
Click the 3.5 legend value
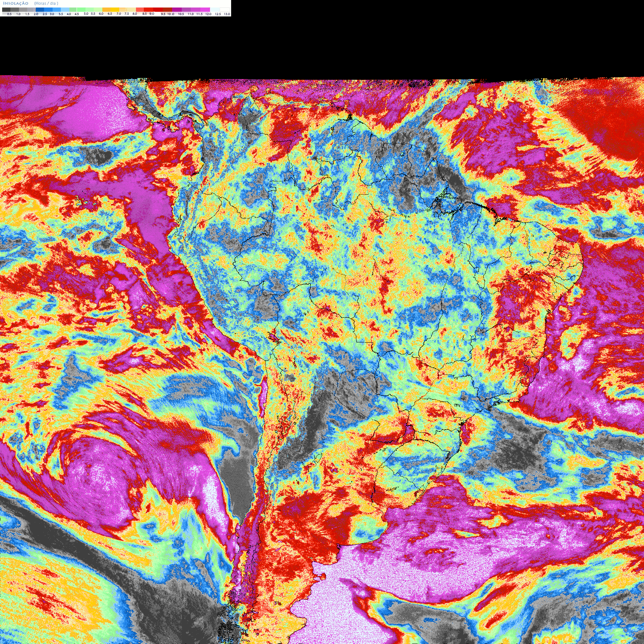[61, 14]
